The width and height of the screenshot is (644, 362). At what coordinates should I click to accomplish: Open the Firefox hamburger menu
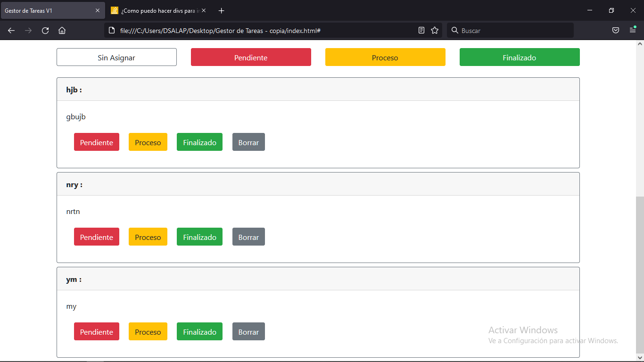coord(633,31)
